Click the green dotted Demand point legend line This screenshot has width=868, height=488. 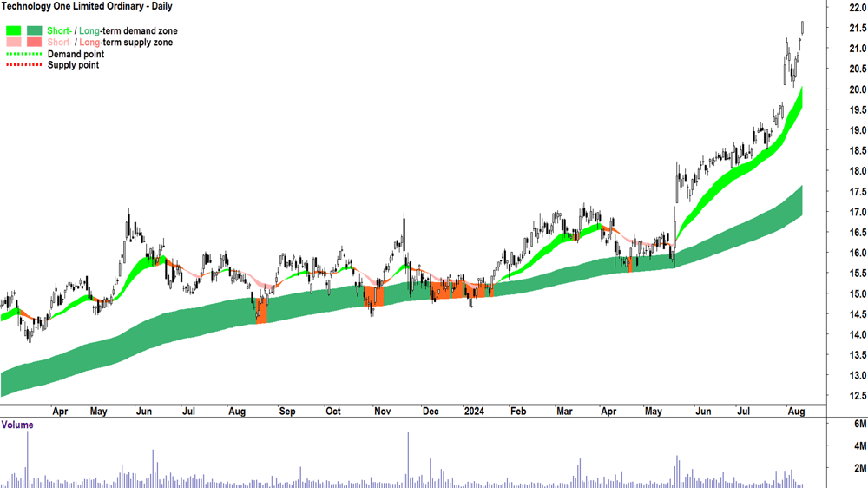coord(23,54)
